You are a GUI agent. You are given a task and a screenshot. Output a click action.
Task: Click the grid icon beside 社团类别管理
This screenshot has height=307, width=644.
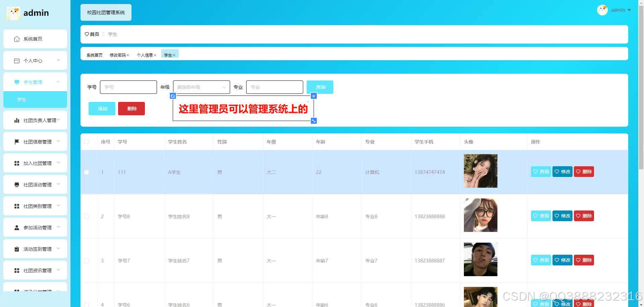point(17,206)
